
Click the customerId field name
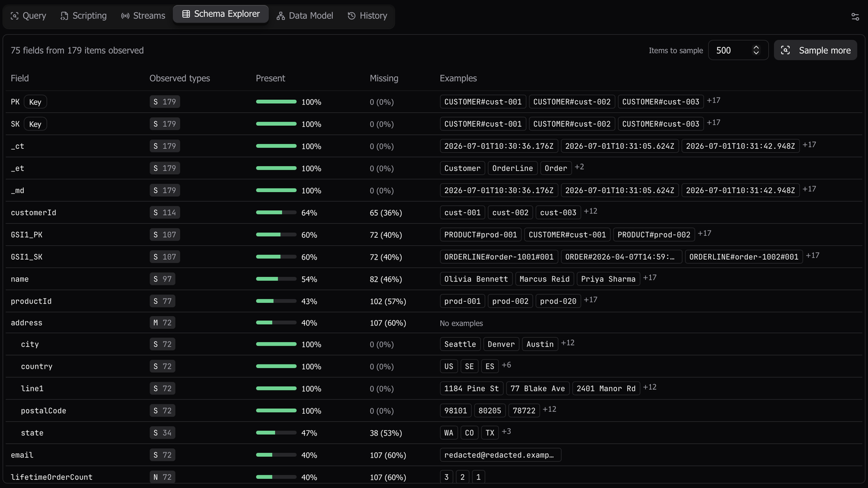pos(33,213)
